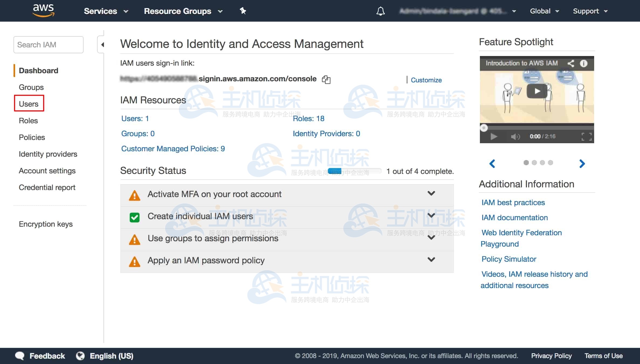Expand Activate MFA on root account
Screen dimensions: 640x364
431,193
